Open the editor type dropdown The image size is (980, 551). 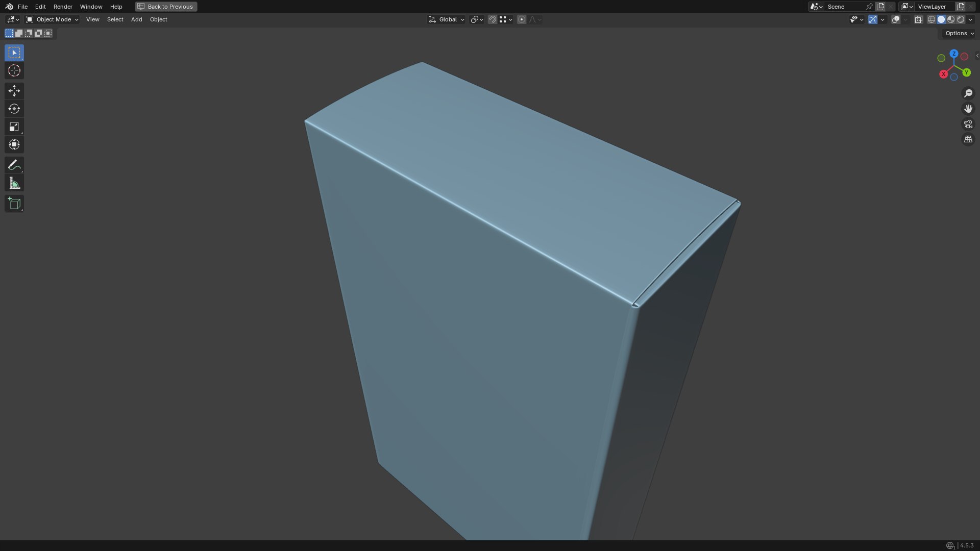13,19
